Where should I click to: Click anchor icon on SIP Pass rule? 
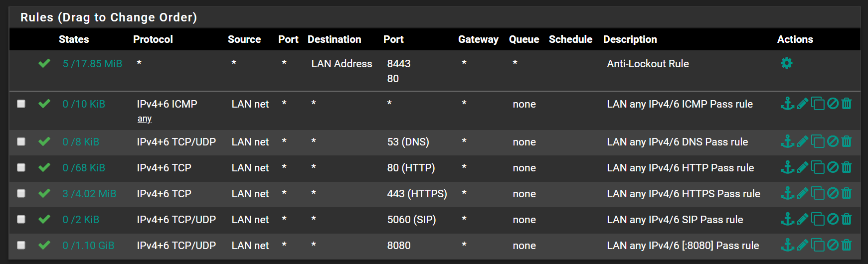(787, 219)
